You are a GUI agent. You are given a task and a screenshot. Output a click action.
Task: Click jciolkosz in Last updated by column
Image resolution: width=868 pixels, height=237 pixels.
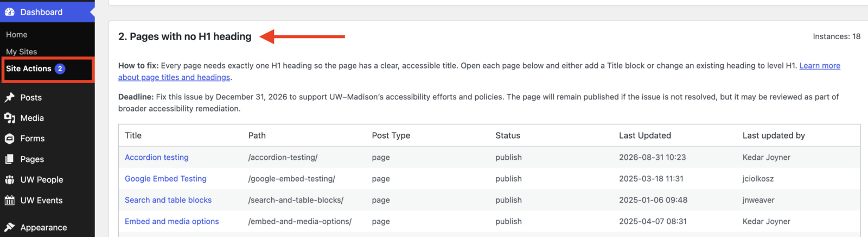[758, 178]
